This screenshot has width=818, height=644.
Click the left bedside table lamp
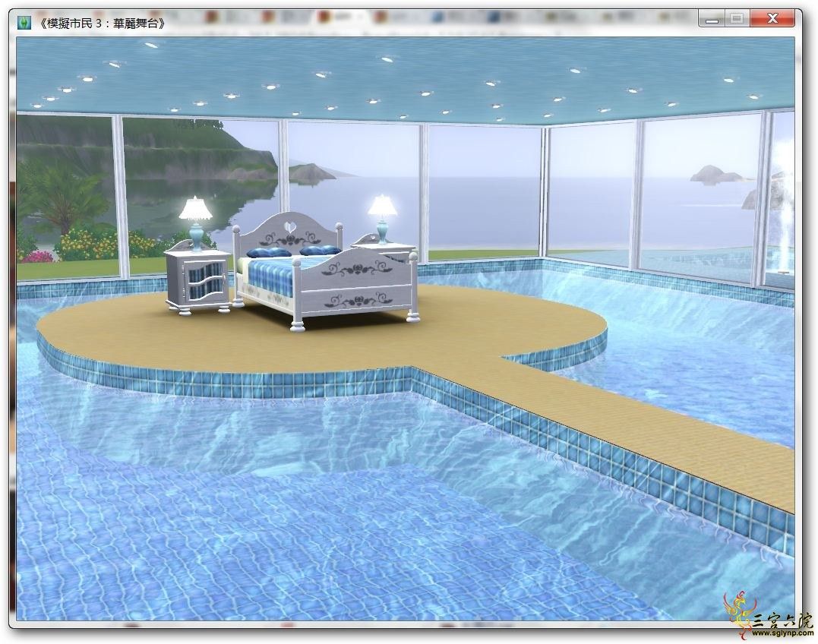point(195,223)
